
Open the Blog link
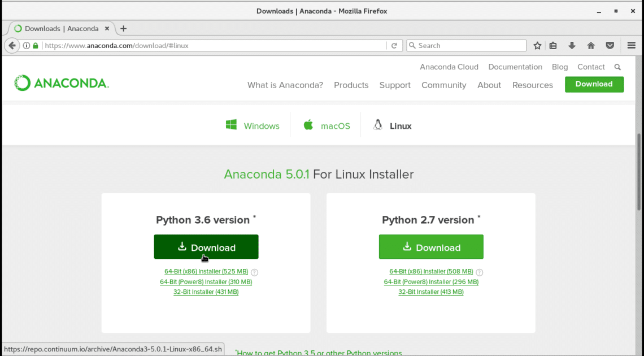[560, 67]
